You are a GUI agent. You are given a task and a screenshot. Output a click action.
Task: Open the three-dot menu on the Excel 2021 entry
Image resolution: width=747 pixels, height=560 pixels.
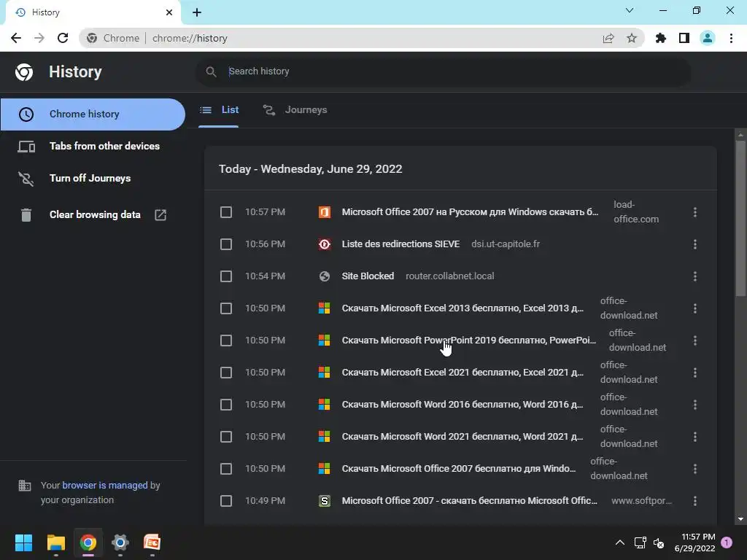(x=695, y=373)
